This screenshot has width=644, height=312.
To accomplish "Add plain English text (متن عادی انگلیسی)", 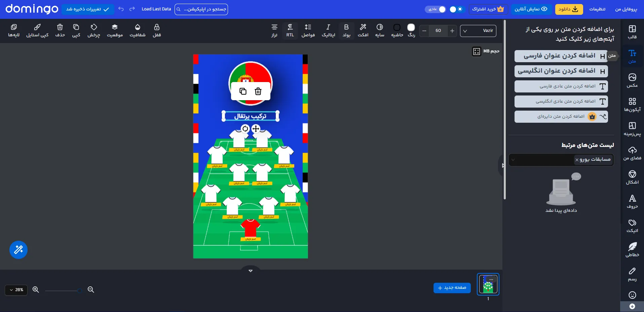I will (561, 102).
